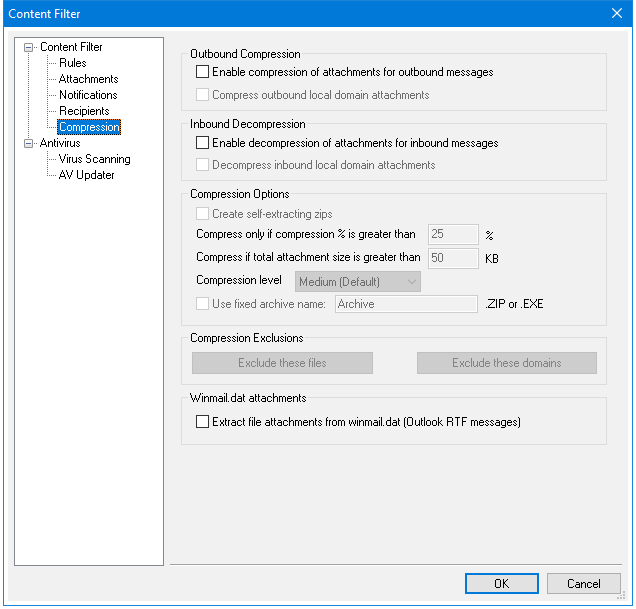Image resolution: width=636 pixels, height=609 pixels.
Task: Open Virus Scanning settings
Action: point(94,159)
